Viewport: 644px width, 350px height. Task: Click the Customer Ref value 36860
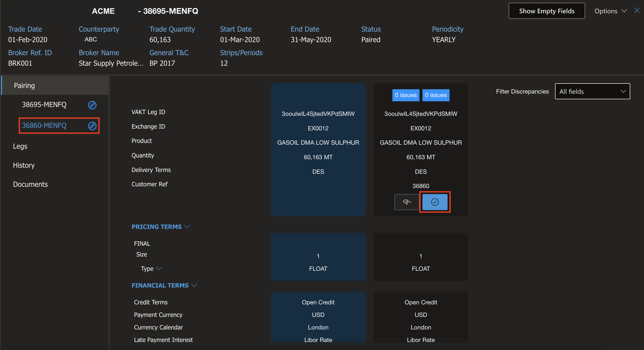[421, 186]
